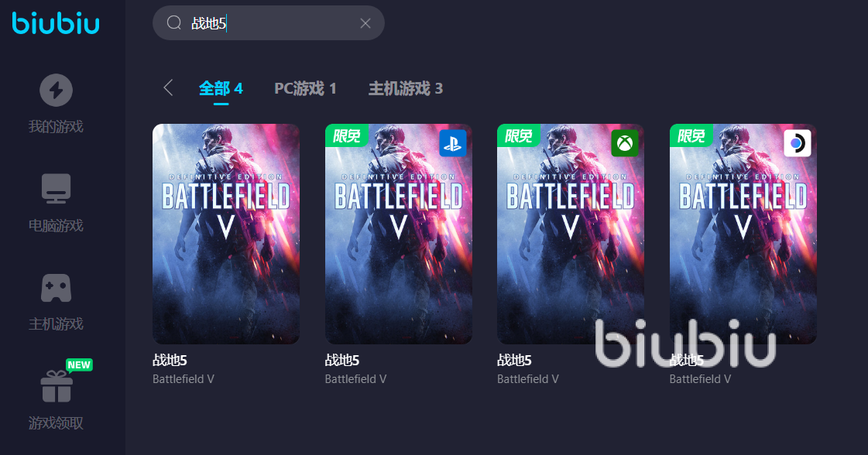Click the 战地5 title under the first cover
Image resolution: width=868 pixels, height=455 pixels.
click(170, 361)
